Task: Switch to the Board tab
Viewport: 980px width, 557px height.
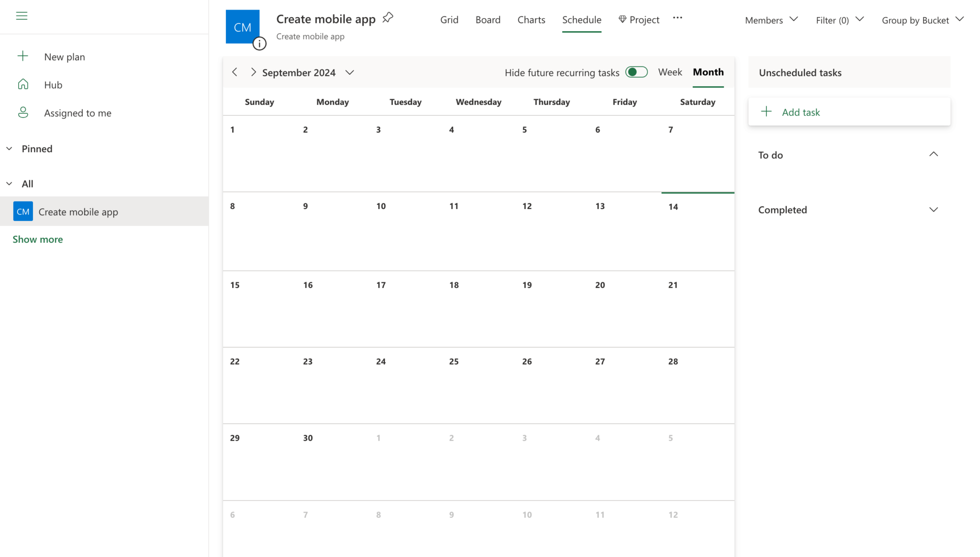Action: tap(488, 20)
